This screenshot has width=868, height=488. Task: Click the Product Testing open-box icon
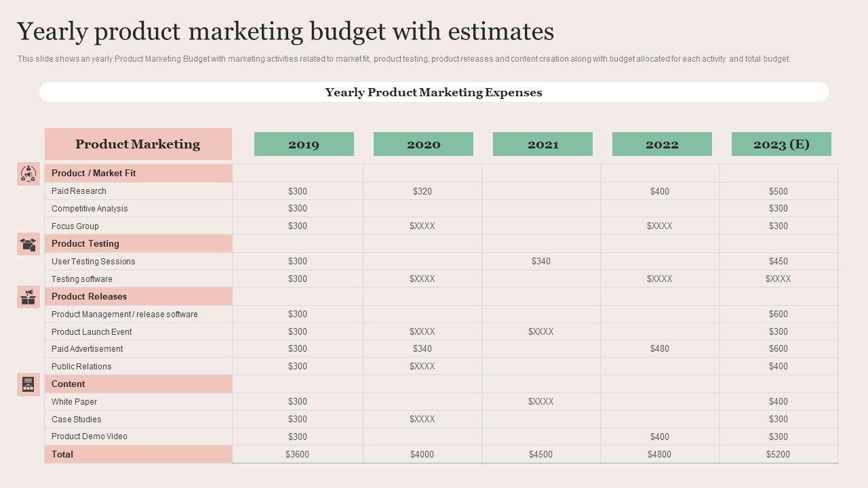tap(28, 244)
